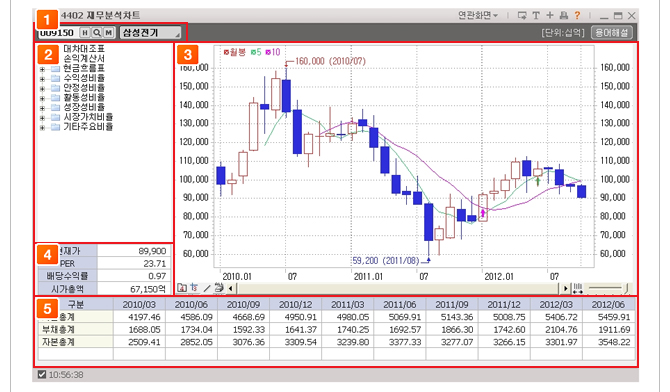Click the cell value 3548.22
Image resolution: width=670 pixels, height=392 pixels.
click(613, 342)
